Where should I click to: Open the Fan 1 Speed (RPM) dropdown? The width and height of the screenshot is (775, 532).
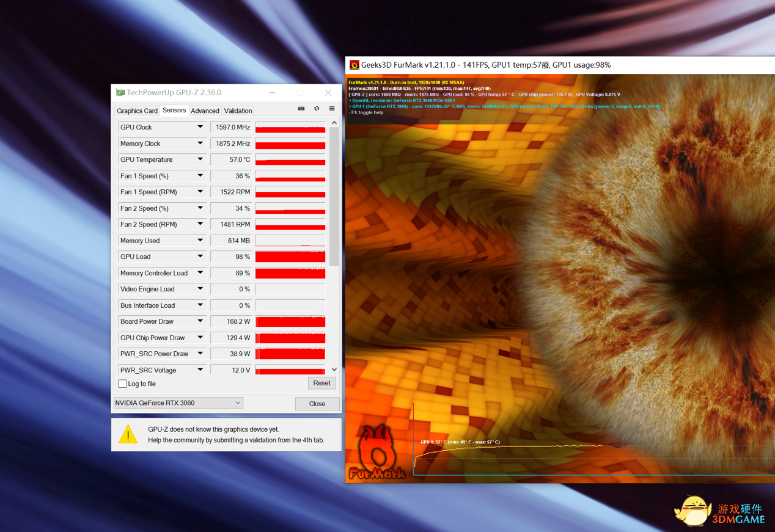pyautogui.click(x=200, y=192)
